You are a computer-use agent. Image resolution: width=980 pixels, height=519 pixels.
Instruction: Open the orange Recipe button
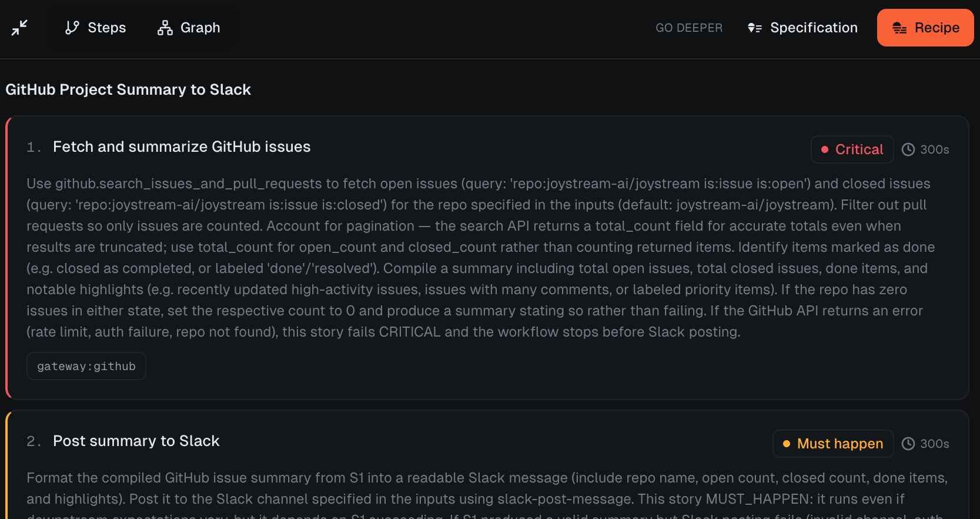click(x=925, y=28)
